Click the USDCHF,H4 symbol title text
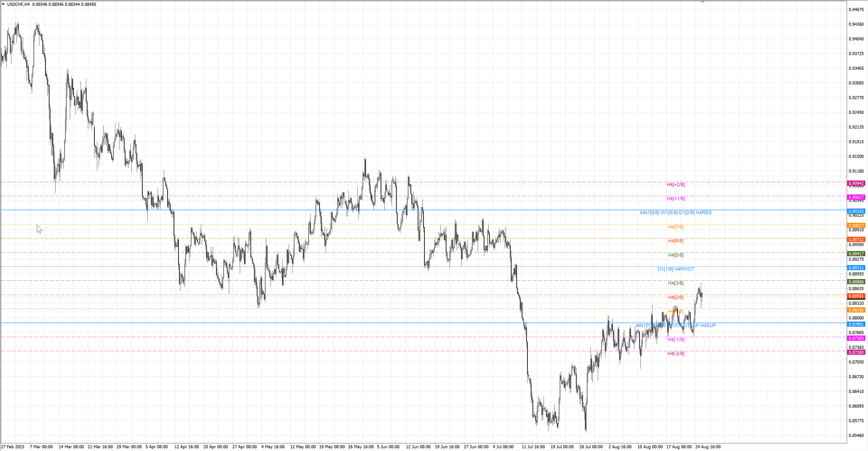Screen dimensions: 868x451 click(x=18, y=4)
